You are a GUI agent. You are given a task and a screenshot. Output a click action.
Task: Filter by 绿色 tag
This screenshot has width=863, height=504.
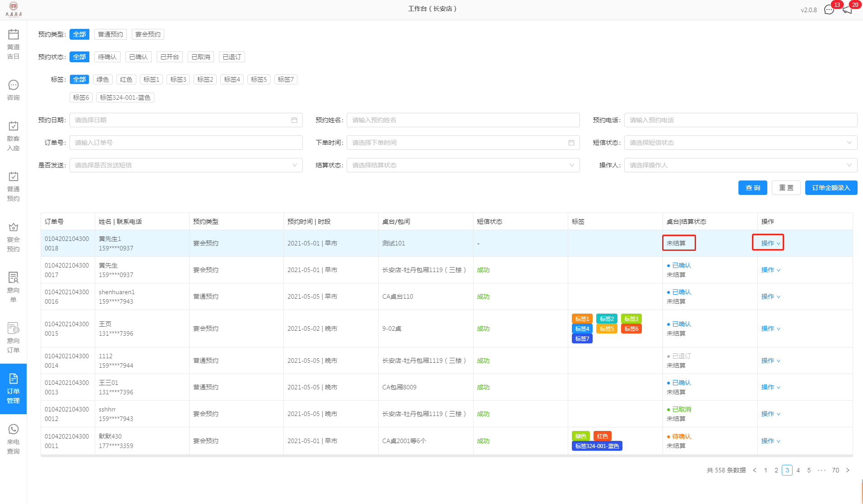103,79
